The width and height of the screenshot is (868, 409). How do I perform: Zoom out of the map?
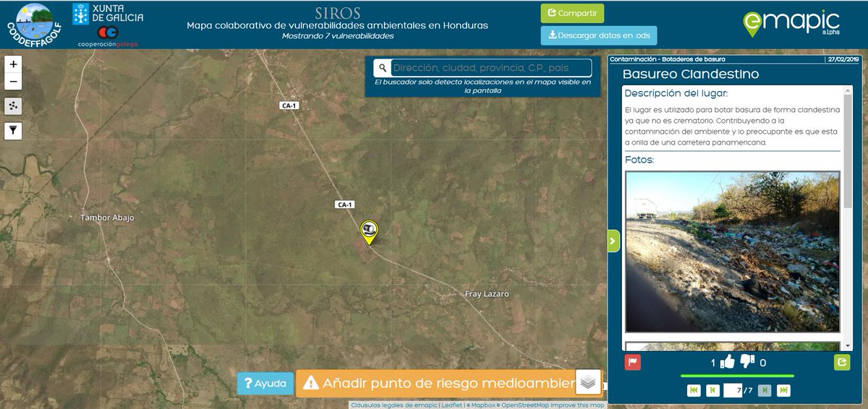click(x=13, y=82)
